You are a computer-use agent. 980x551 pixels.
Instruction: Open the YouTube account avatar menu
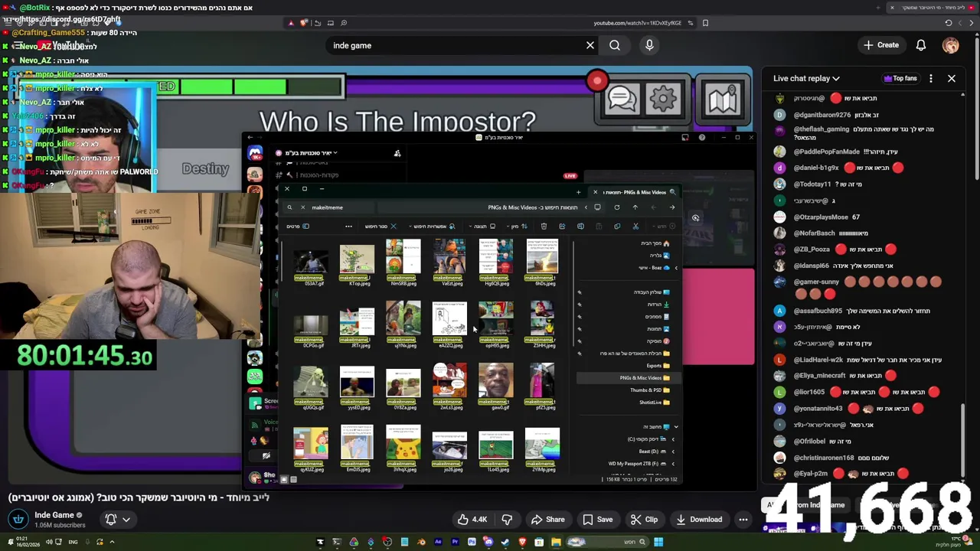point(951,45)
